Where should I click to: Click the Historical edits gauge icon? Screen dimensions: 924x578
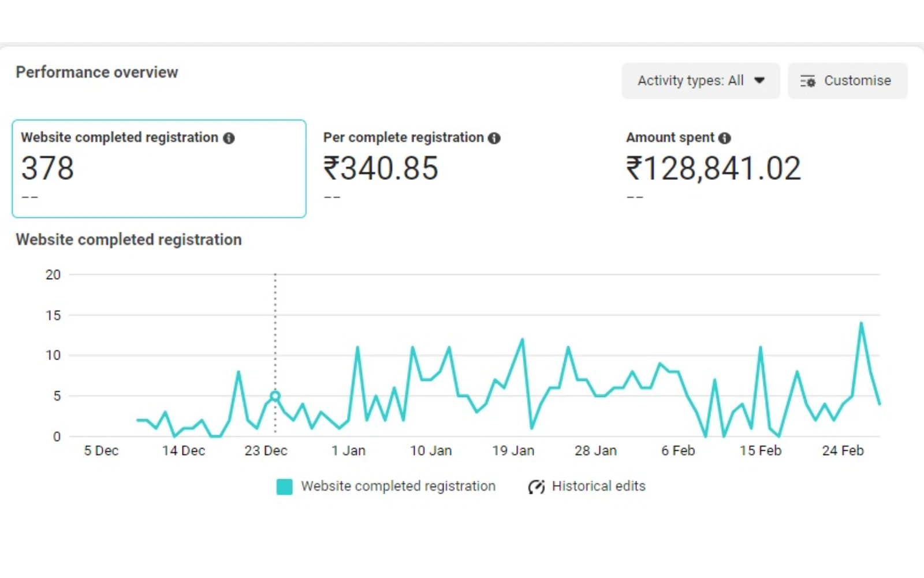[536, 487]
